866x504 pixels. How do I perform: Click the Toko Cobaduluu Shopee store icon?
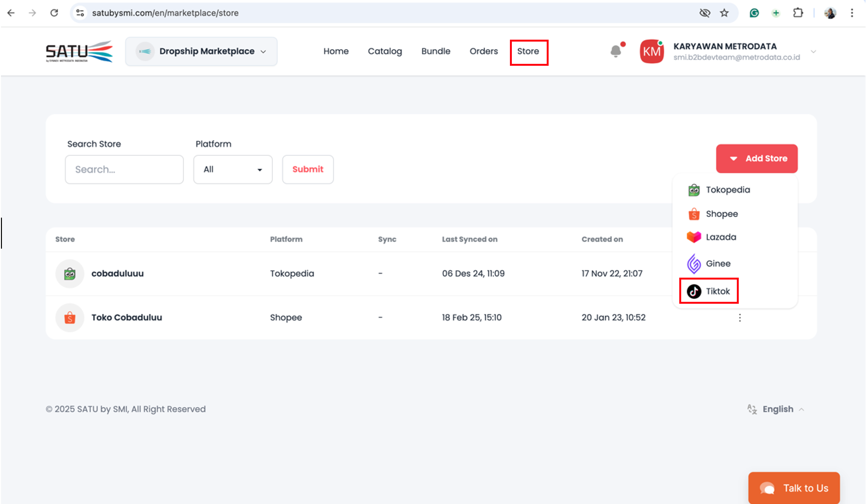[x=70, y=318]
